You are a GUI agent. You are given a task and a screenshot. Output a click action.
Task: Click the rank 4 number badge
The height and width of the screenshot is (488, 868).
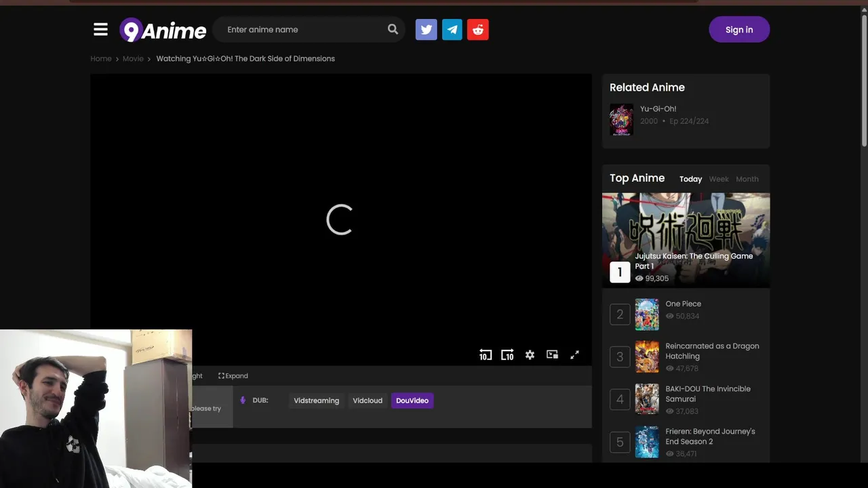coord(620,399)
